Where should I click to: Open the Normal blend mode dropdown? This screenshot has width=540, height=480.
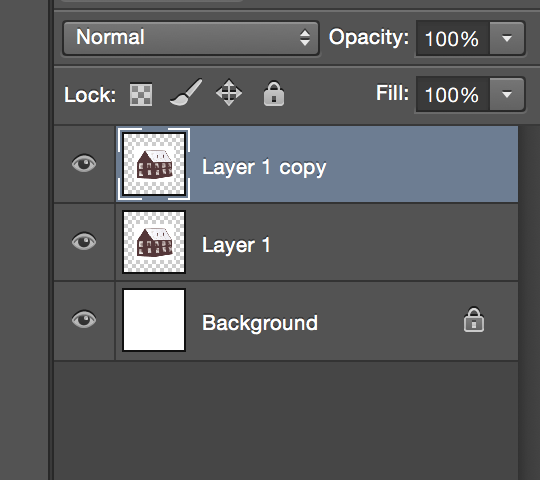(x=191, y=38)
